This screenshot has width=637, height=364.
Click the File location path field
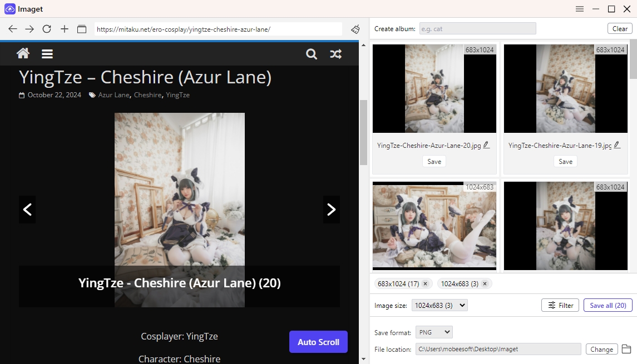tap(498, 349)
